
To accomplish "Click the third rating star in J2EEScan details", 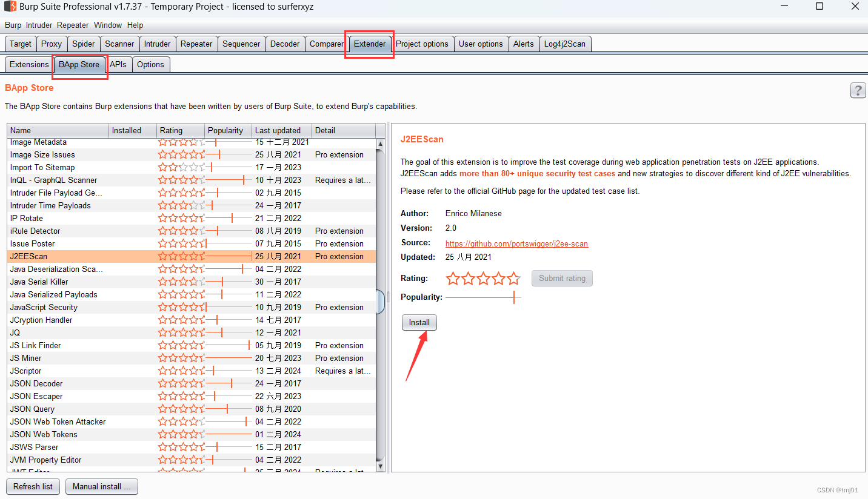I will click(x=483, y=279).
